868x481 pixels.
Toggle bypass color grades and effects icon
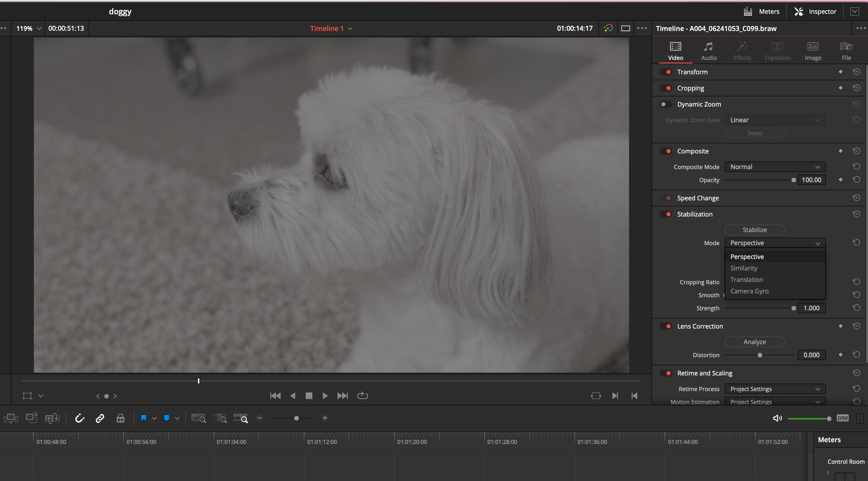coord(608,28)
